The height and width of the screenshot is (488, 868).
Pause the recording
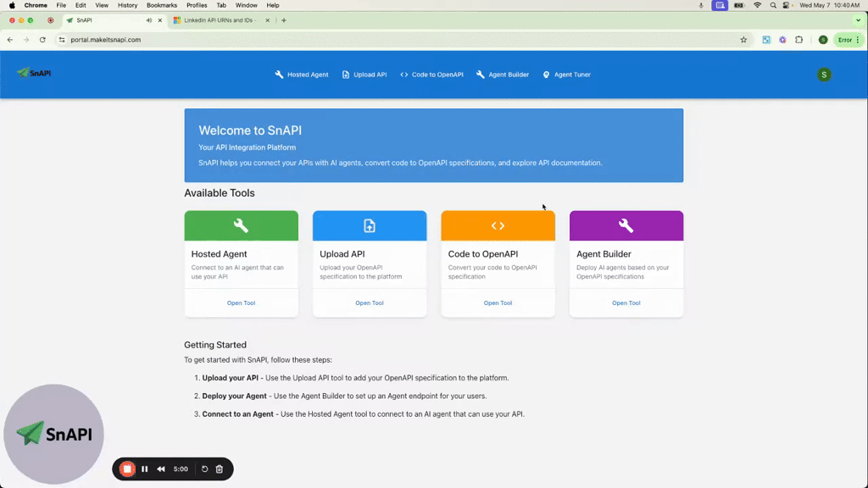[144, 469]
